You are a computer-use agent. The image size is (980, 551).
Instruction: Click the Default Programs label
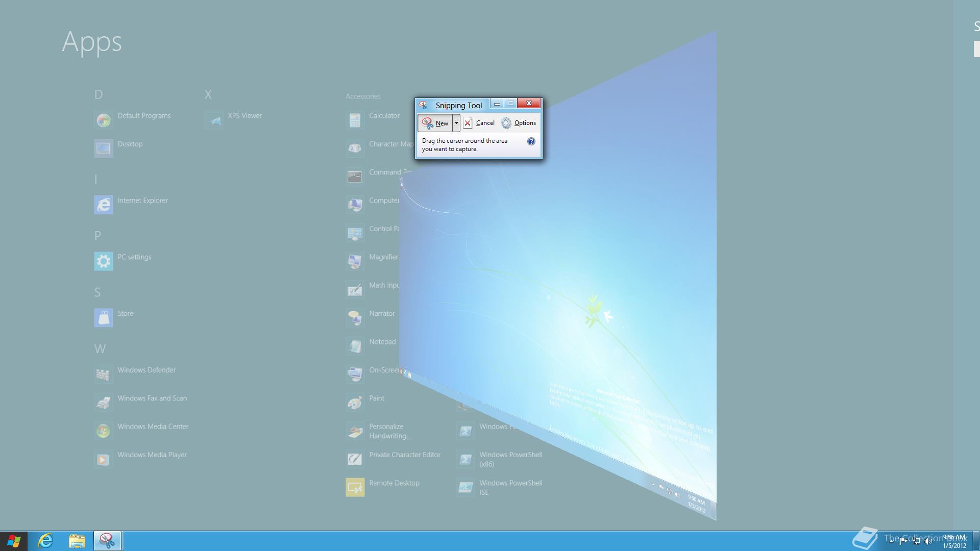[144, 116]
